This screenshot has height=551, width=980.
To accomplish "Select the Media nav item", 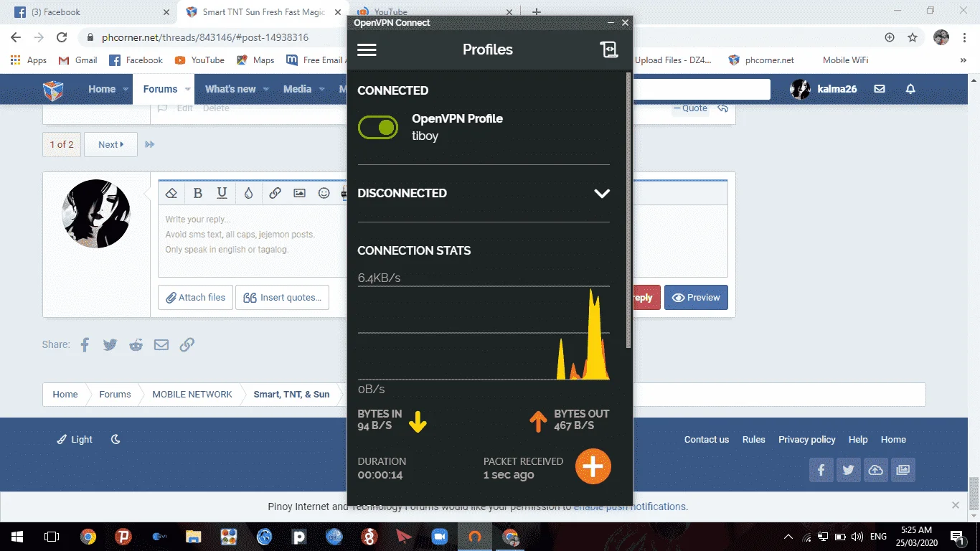I will pos(297,89).
